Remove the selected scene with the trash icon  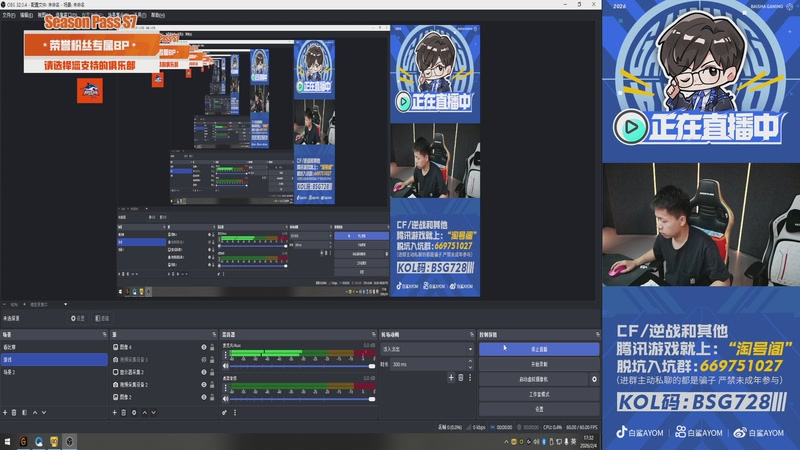[14, 412]
